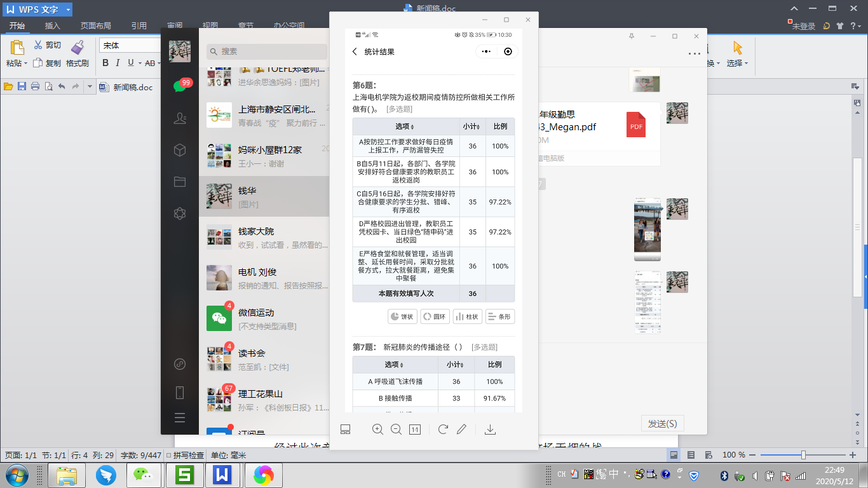This screenshot has width=868, height=488.
Task: Click the 发送(S) send button
Action: tap(662, 424)
